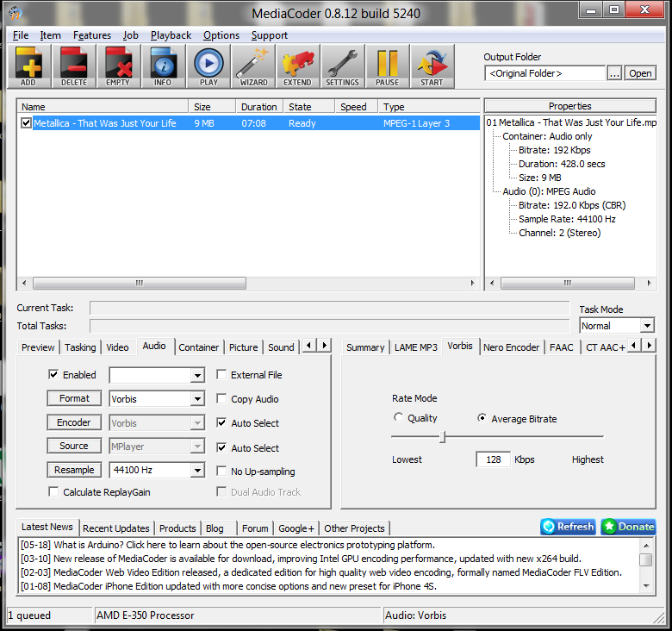Click the ADD file toolbar icon
This screenshot has height=631, width=672.
click(x=28, y=66)
